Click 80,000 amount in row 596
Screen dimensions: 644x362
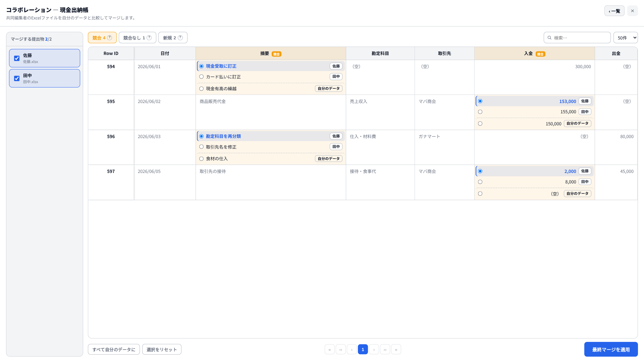coord(627,136)
